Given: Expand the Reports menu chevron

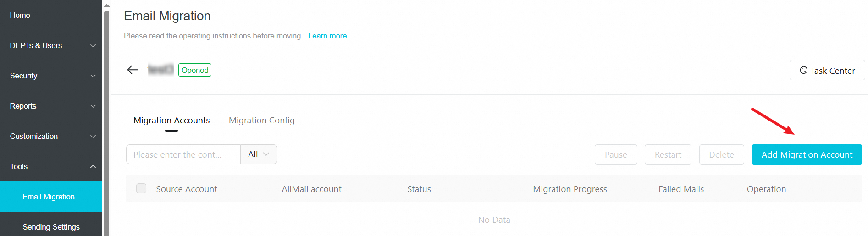Looking at the screenshot, I should coord(93,106).
